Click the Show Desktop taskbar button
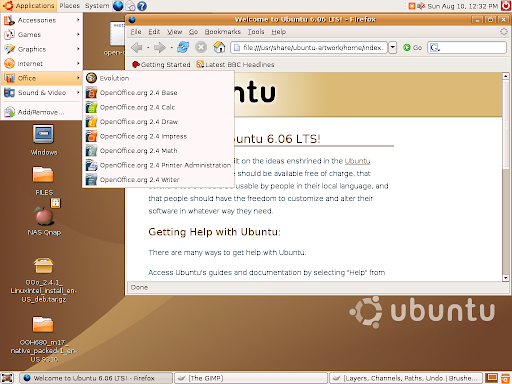The width and height of the screenshot is (512, 384). click(7, 378)
